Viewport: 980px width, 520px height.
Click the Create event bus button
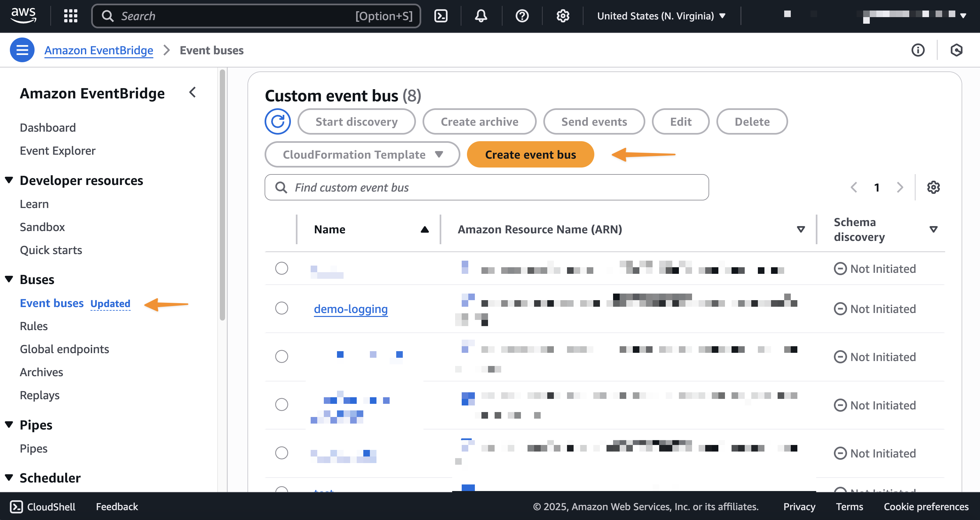[x=530, y=154]
